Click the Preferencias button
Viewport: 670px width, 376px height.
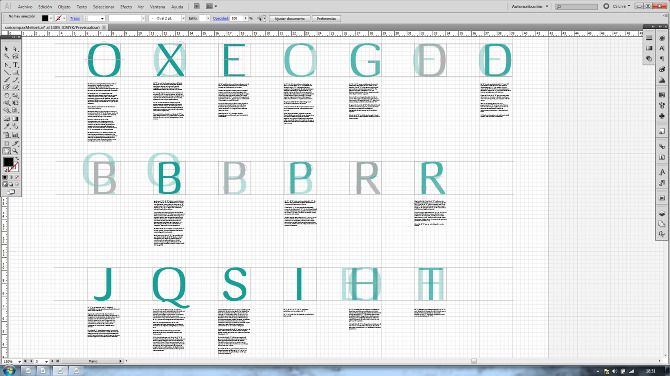(x=326, y=18)
